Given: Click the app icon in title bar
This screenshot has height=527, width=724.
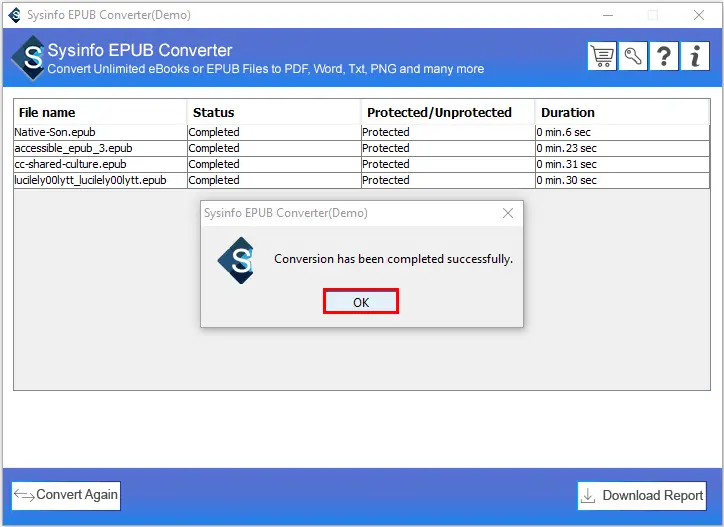Looking at the screenshot, I should (15, 15).
